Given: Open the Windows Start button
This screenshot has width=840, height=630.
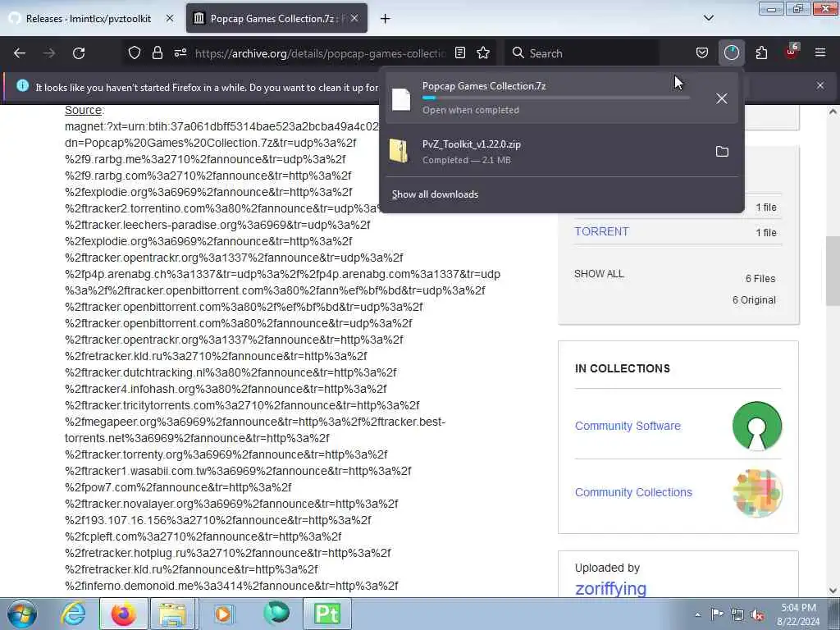Looking at the screenshot, I should pos(22,614).
